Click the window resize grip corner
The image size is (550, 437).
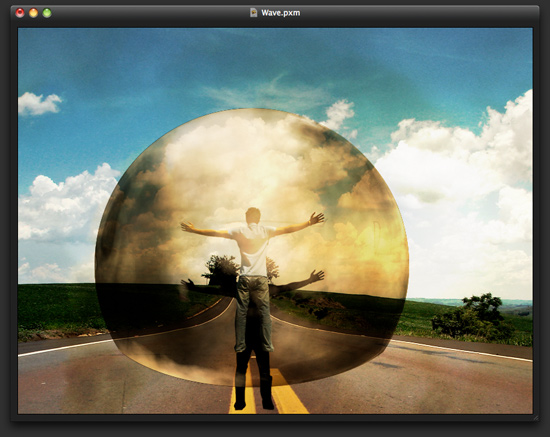point(535,417)
